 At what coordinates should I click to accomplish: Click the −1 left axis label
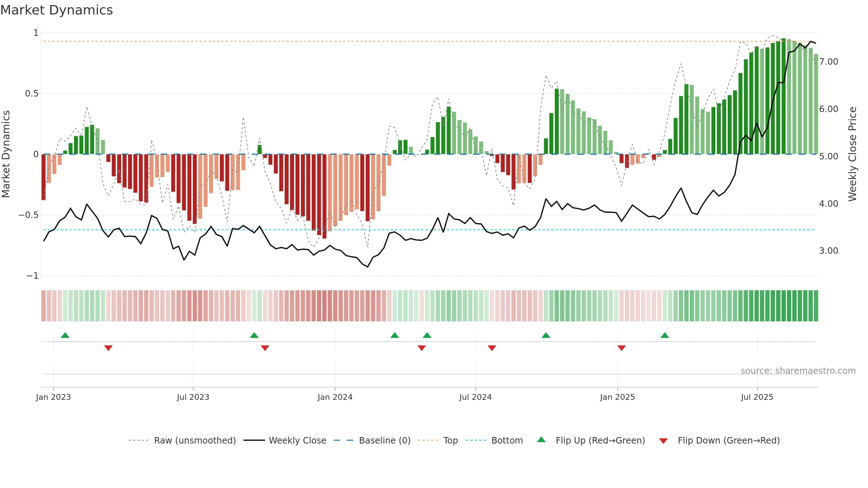(32, 276)
